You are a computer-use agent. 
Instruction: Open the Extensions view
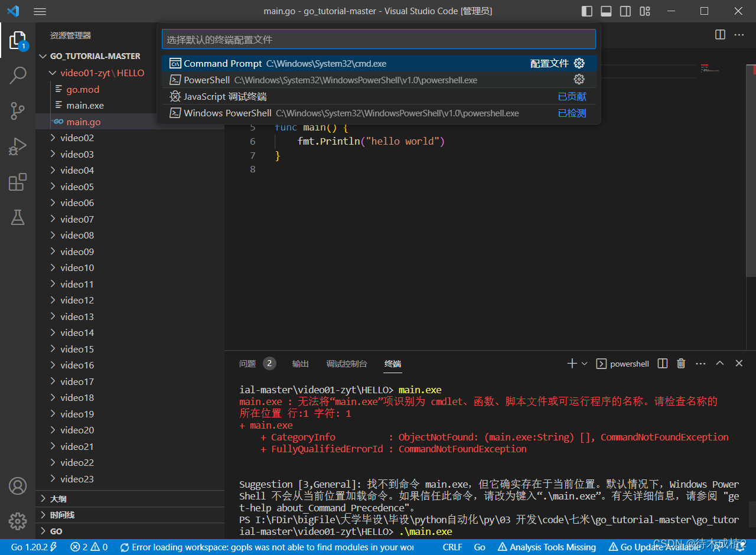click(x=18, y=182)
